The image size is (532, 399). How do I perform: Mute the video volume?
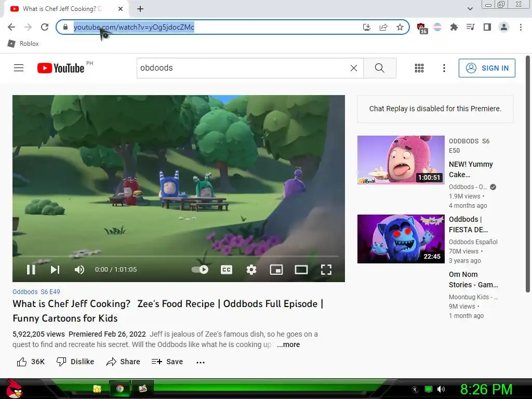79,270
